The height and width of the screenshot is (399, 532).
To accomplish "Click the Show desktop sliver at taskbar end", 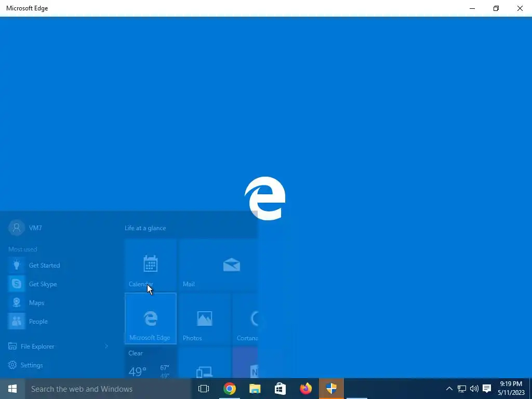I will (530, 389).
